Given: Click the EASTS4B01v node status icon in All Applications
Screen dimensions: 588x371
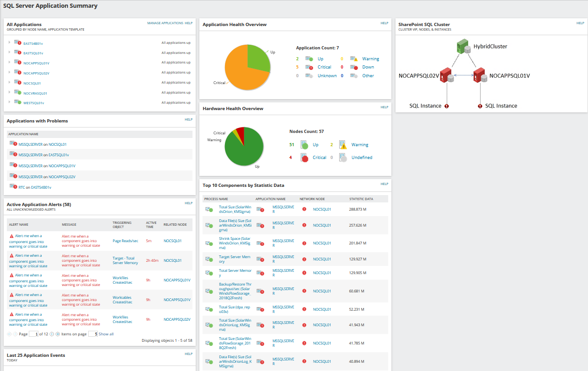Looking at the screenshot, I should pyautogui.click(x=18, y=42).
